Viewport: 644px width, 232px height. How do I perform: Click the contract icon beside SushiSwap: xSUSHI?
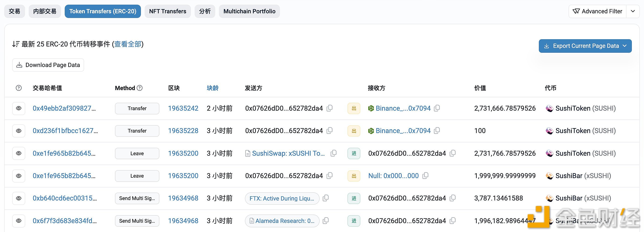[x=247, y=153]
